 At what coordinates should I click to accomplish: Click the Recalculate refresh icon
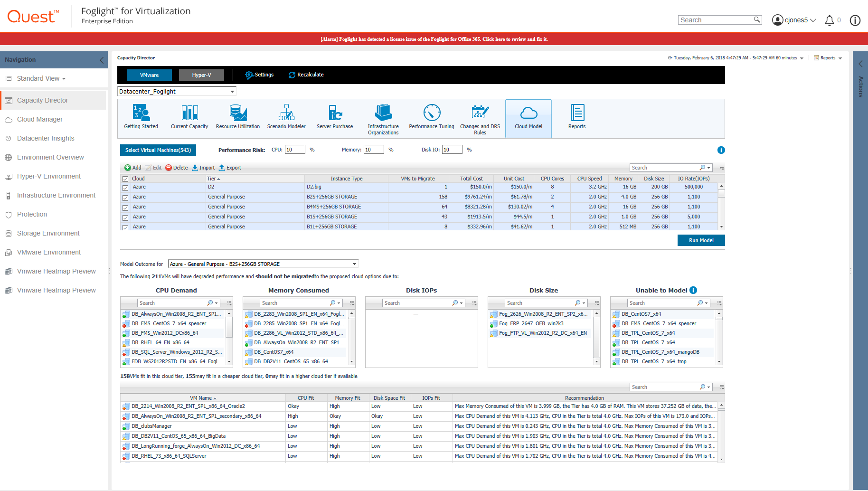[x=292, y=75]
